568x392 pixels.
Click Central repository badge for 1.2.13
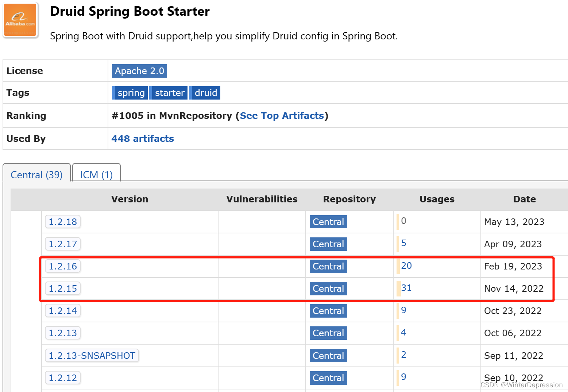point(328,333)
